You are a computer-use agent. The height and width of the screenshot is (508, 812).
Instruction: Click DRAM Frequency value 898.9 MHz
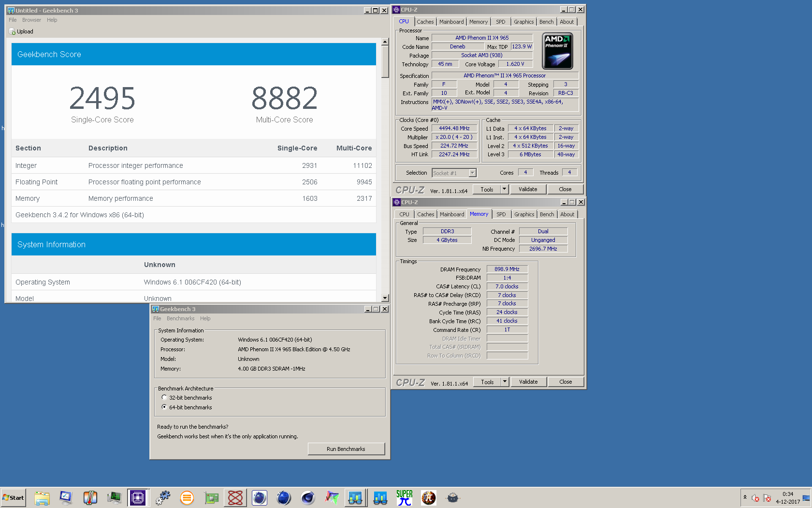pos(507,269)
